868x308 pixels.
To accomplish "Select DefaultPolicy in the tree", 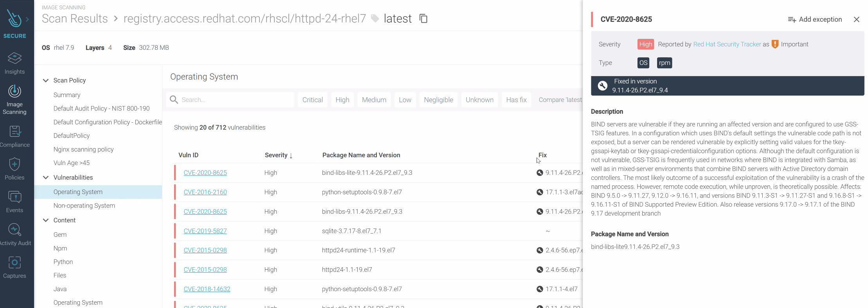I will click(x=72, y=136).
